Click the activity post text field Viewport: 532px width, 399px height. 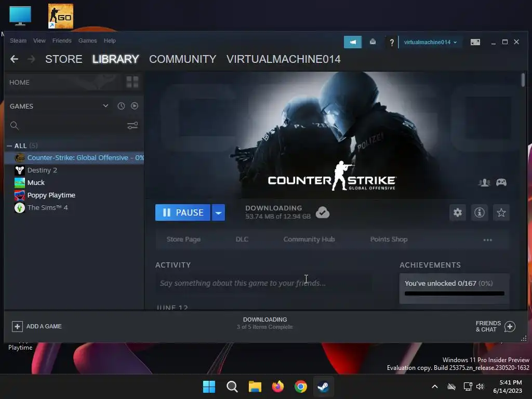pos(263,283)
